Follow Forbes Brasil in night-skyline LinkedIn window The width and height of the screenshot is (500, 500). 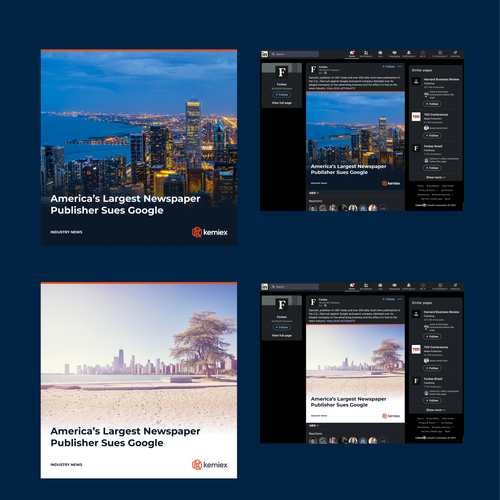coord(432,168)
